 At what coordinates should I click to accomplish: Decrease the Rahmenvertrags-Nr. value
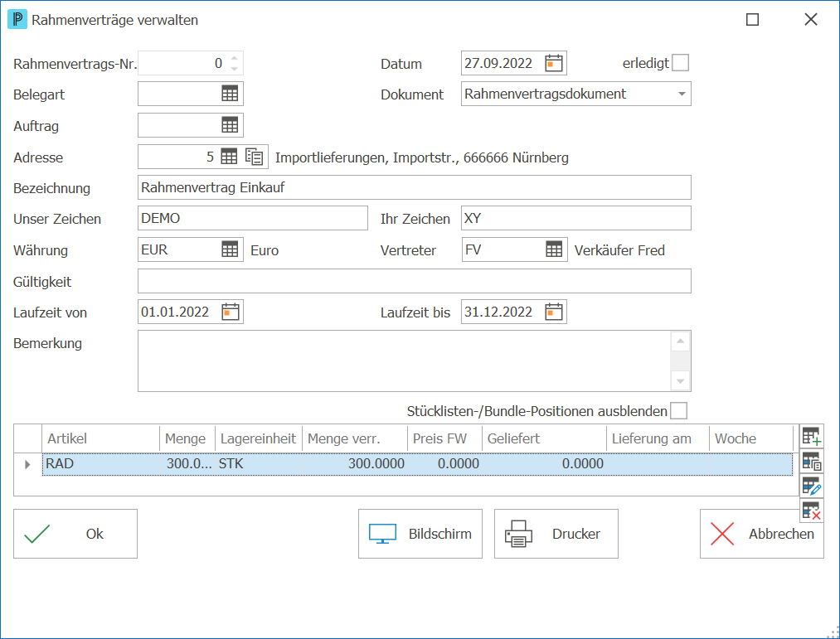tap(234, 69)
